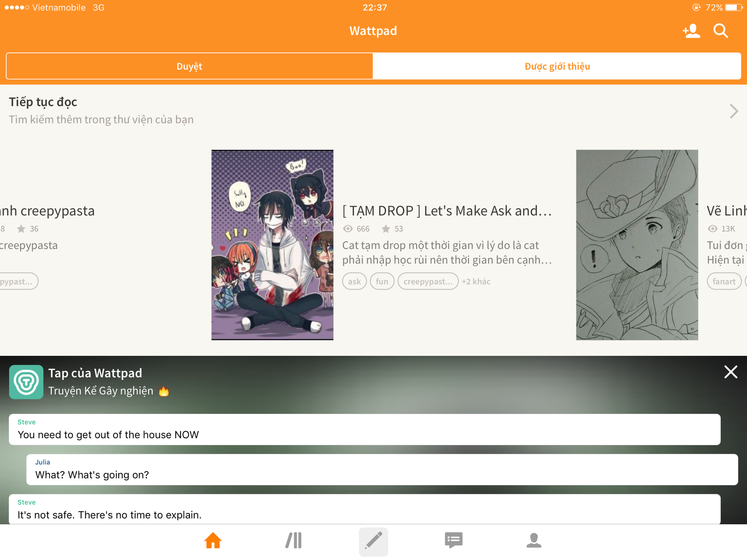Go to the home tab icon
The width and height of the screenshot is (747, 560).
tap(213, 541)
